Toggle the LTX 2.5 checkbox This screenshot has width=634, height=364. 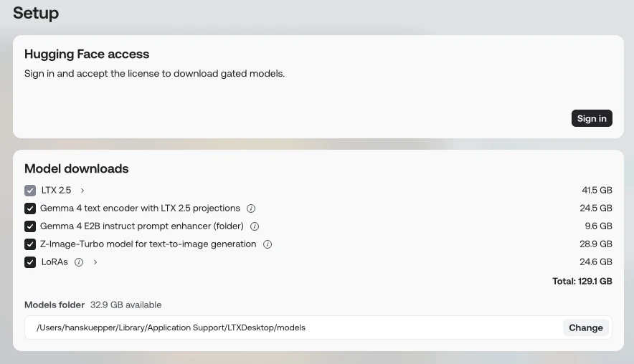pos(30,191)
